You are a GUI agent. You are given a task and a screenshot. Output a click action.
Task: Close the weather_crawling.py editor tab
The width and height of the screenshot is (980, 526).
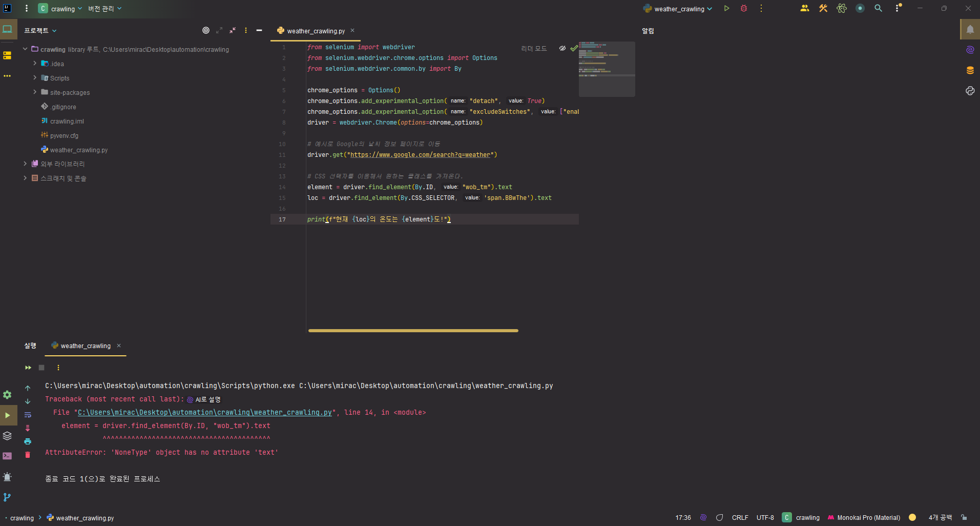pyautogui.click(x=352, y=30)
